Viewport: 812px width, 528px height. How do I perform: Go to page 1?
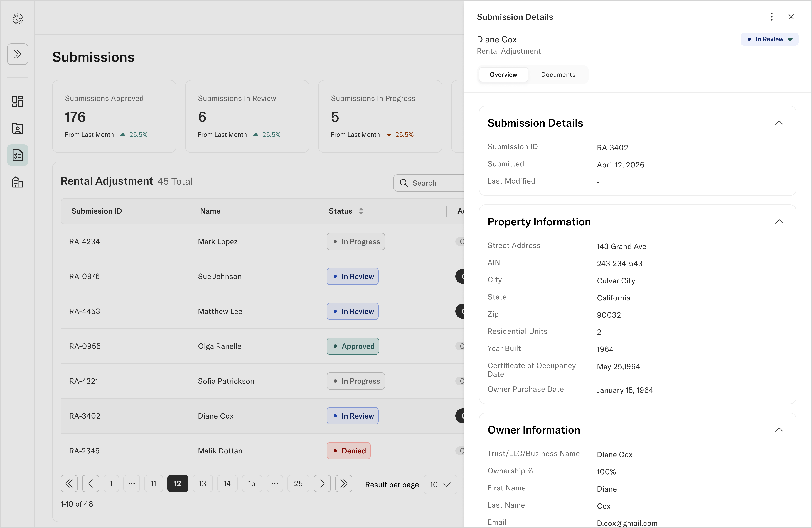[111, 483]
